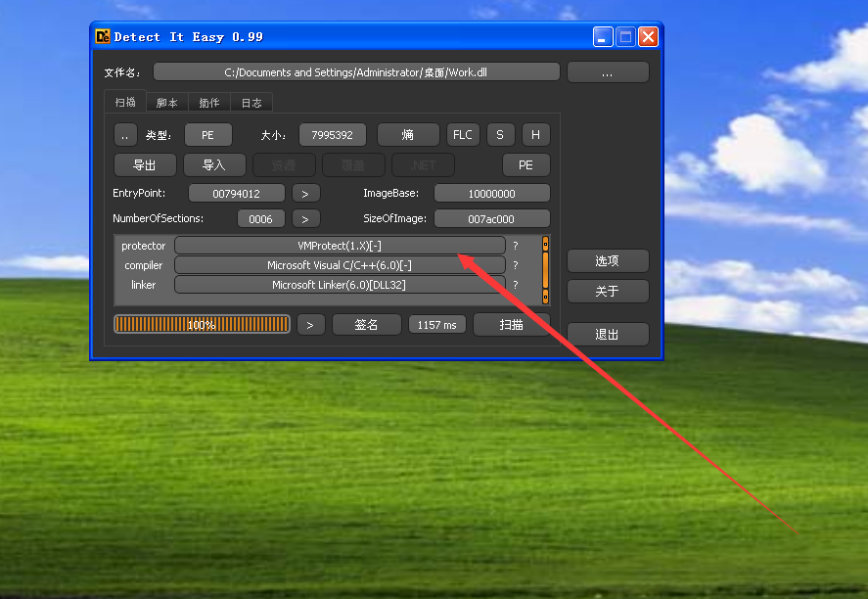868x599 pixels.
Task: Click the "NumberOfSections:" label
Action: click(x=158, y=218)
